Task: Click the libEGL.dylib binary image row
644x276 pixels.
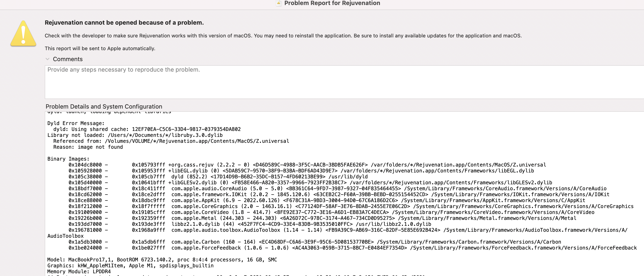Action: click(x=301, y=171)
